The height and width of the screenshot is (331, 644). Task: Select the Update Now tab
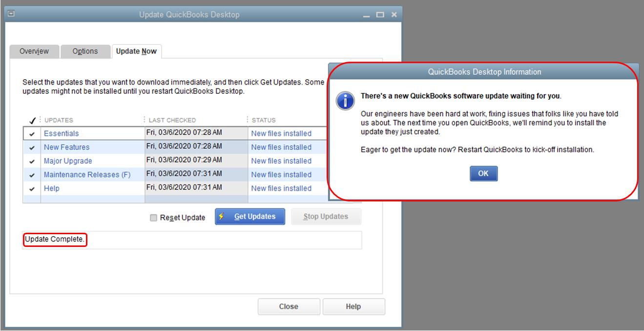click(x=136, y=51)
